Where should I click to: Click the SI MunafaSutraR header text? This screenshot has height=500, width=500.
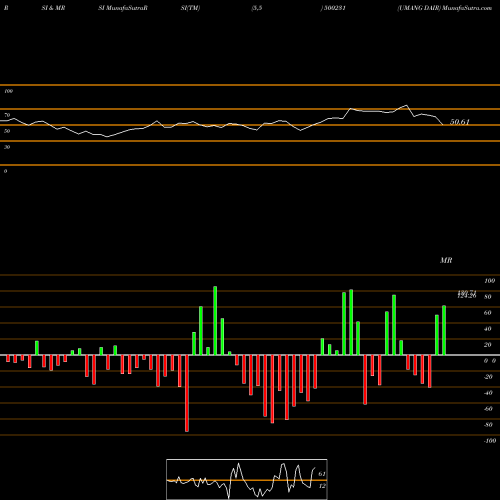pos(123,8)
